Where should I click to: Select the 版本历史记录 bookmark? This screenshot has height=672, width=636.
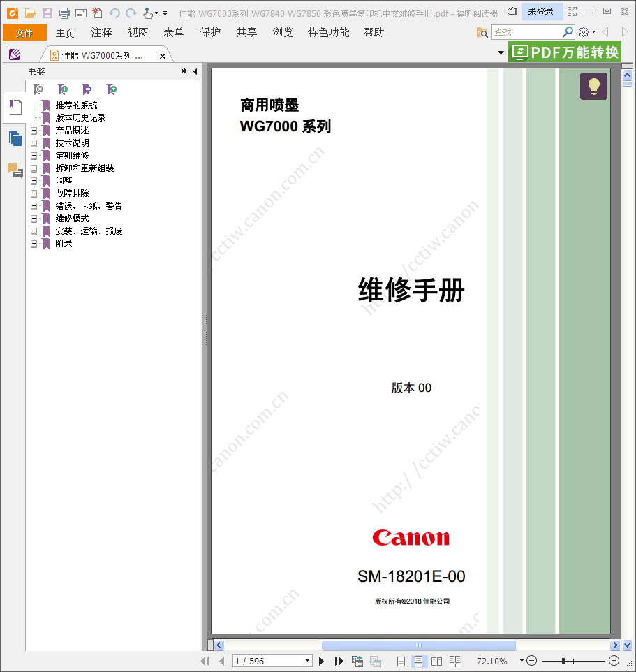(80, 118)
